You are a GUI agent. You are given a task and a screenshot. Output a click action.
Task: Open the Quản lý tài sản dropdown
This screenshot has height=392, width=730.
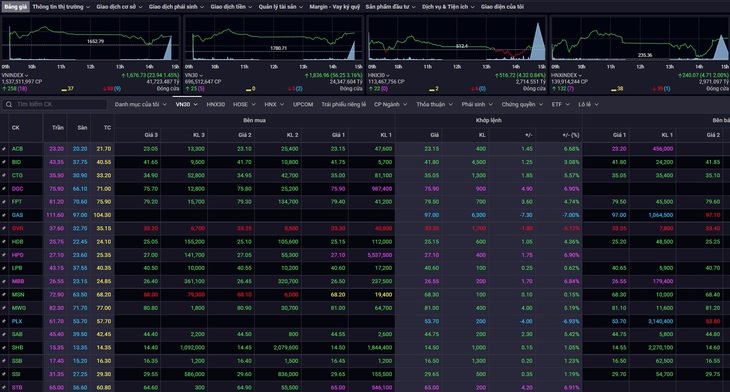[281, 7]
